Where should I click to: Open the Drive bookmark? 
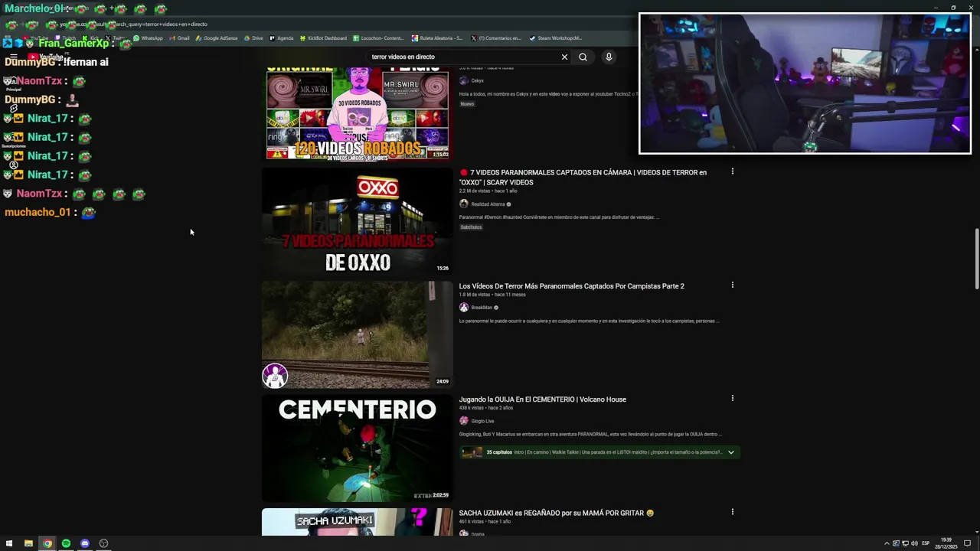[x=253, y=37]
